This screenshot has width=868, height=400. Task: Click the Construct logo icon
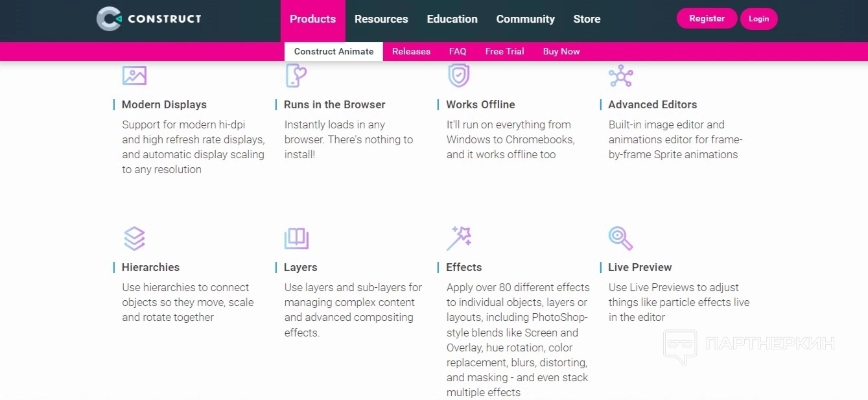(x=108, y=19)
